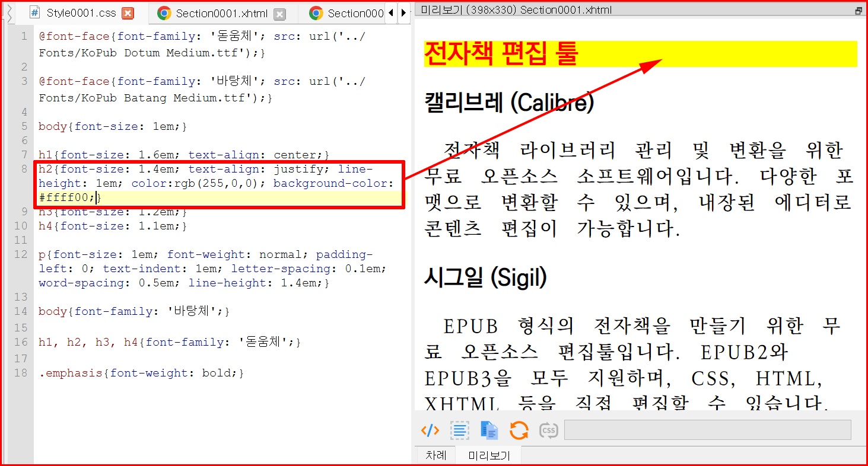Click the preview title bar text
The image size is (868, 466).
[516, 10]
